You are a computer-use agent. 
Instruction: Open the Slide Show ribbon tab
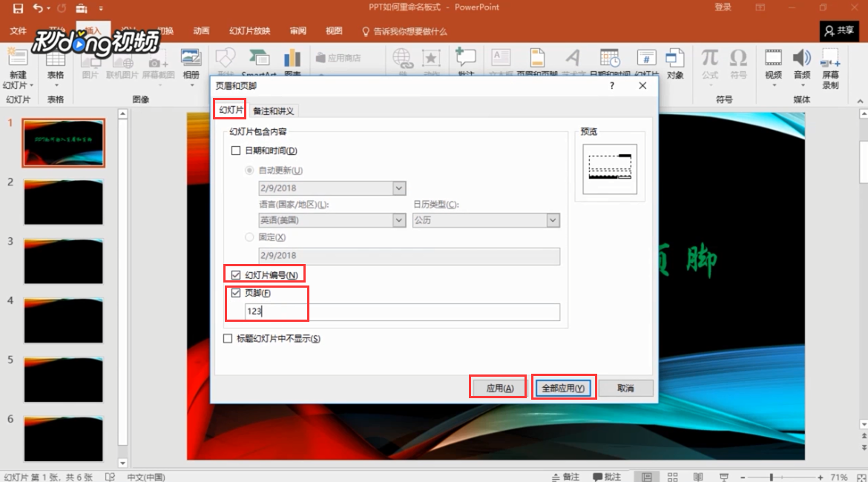point(250,31)
